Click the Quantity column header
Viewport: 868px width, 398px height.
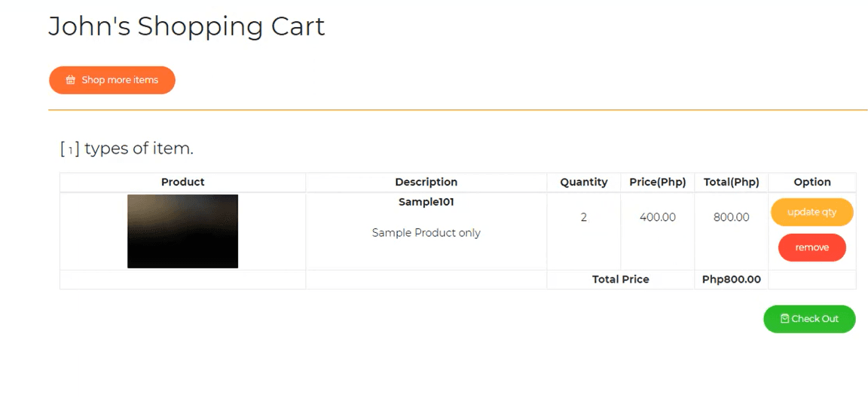tap(583, 182)
